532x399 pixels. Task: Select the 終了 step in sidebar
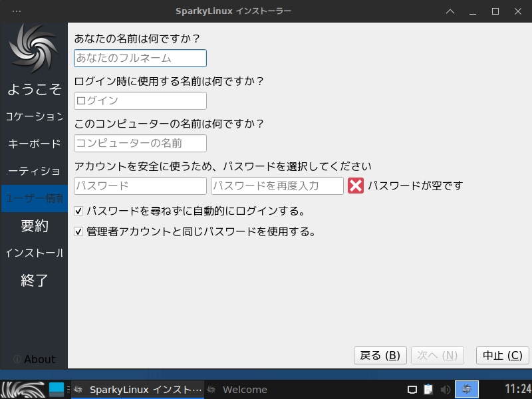pos(35,280)
